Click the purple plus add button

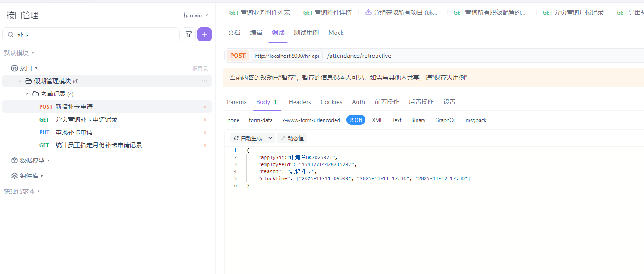[205, 34]
